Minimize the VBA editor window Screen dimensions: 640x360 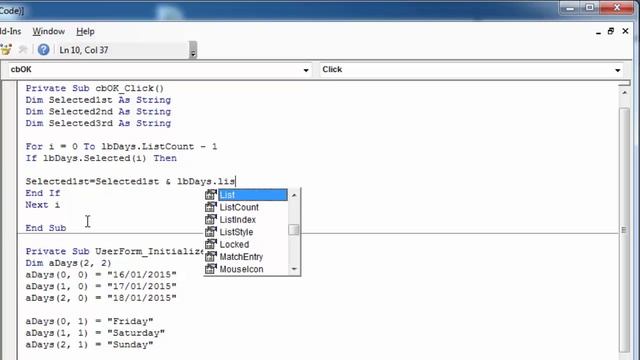pyautogui.click(x=570, y=8)
